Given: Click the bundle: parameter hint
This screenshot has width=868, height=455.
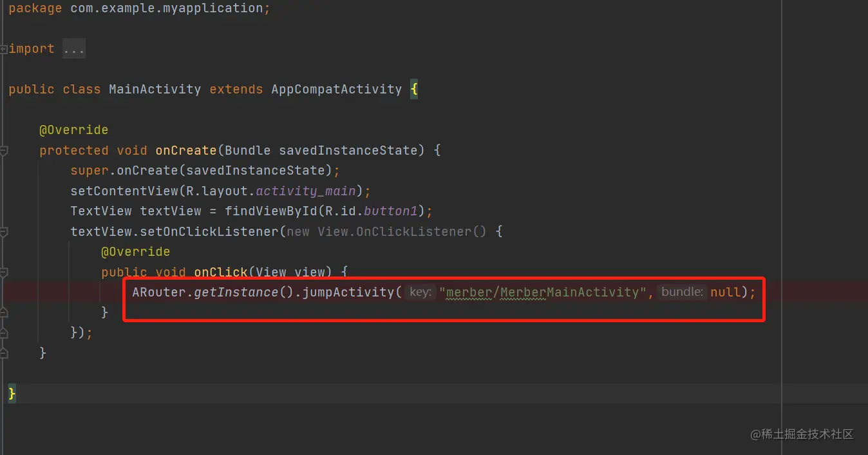Looking at the screenshot, I should [682, 292].
